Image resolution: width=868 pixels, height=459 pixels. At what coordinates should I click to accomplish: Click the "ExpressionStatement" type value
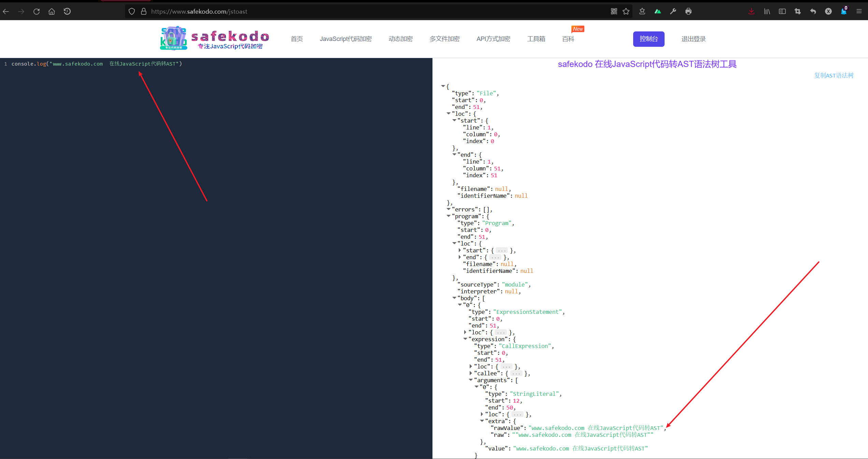click(527, 312)
